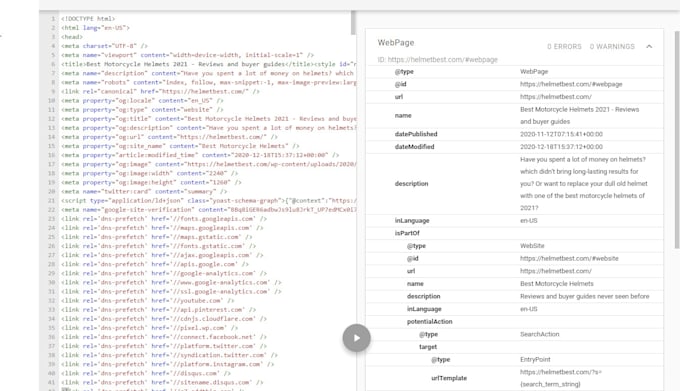
Task: Click line number 21 in gutter
Action: [x=51, y=201]
